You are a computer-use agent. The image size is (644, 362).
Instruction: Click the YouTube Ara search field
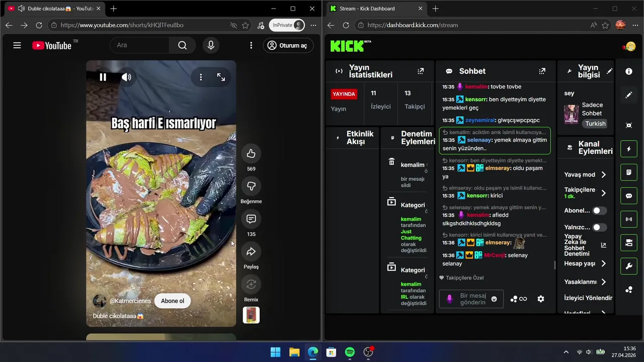(140, 45)
